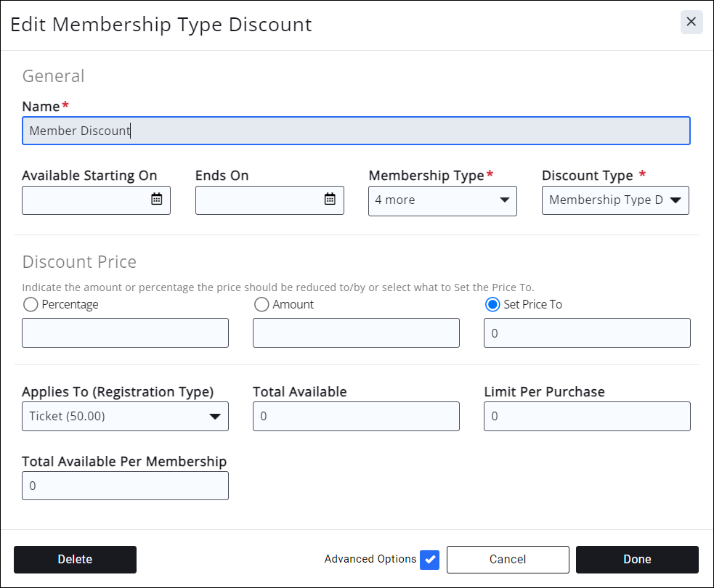The width and height of the screenshot is (714, 588).
Task: Select the Set Price To option
Action: pyautogui.click(x=492, y=305)
